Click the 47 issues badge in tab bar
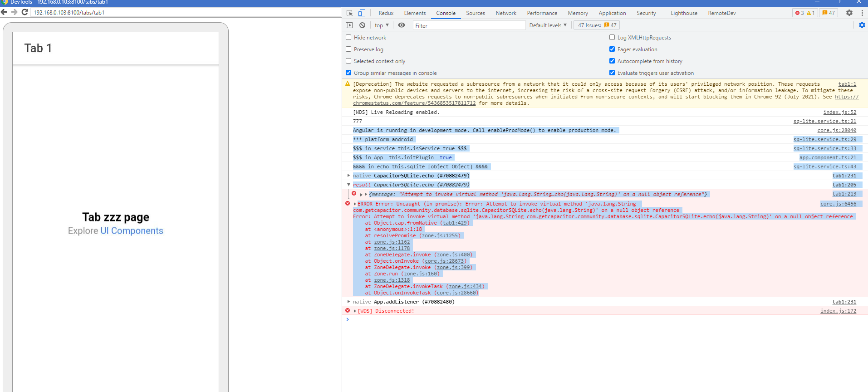Viewport: 868px width, 392px height. (829, 13)
